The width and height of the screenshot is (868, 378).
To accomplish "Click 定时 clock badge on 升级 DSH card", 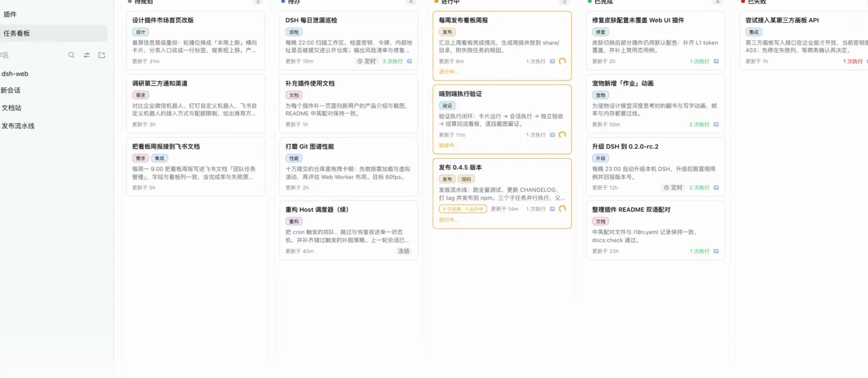I will pos(673,187).
